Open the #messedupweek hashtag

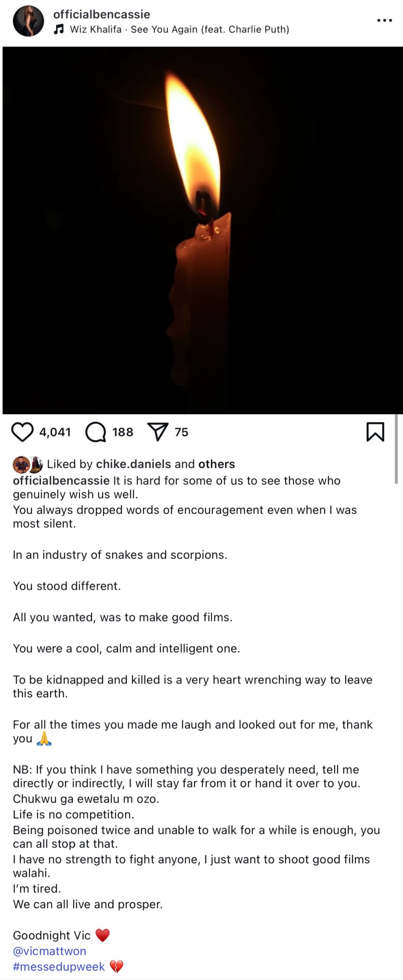tap(59, 967)
